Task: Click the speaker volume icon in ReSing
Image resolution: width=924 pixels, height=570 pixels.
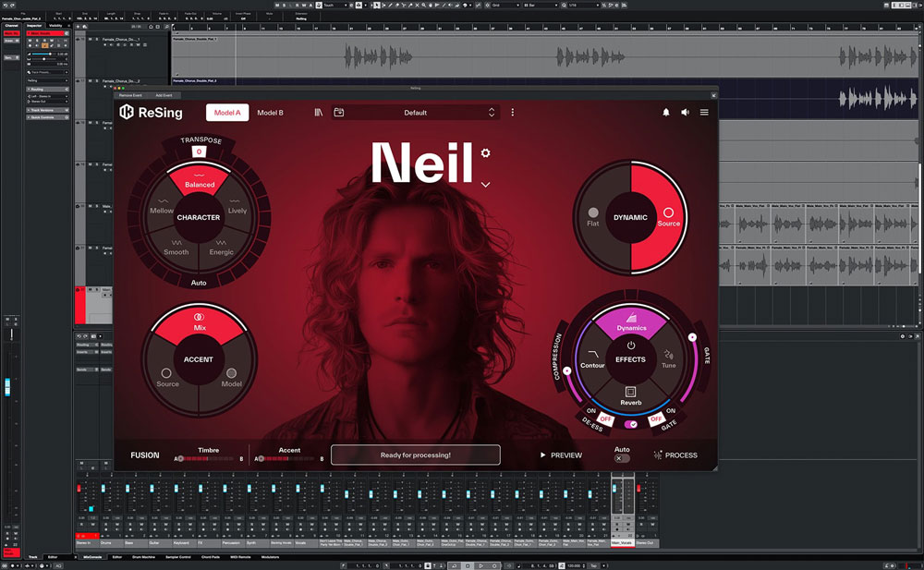Action: (x=685, y=113)
